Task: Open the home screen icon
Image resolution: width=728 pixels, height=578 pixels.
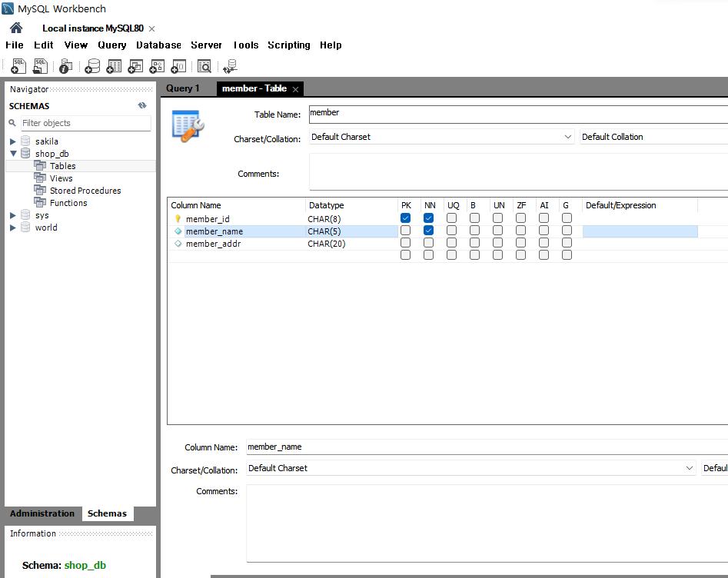Action: pyautogui.click(x=16, y=28)
